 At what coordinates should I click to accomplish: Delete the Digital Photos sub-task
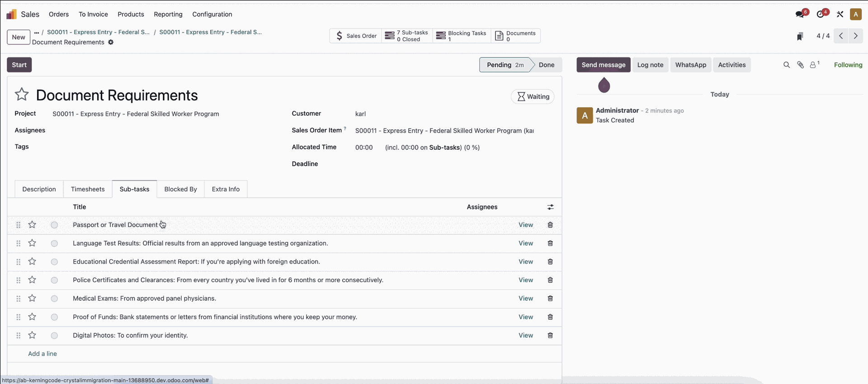[x=550, y=336]
